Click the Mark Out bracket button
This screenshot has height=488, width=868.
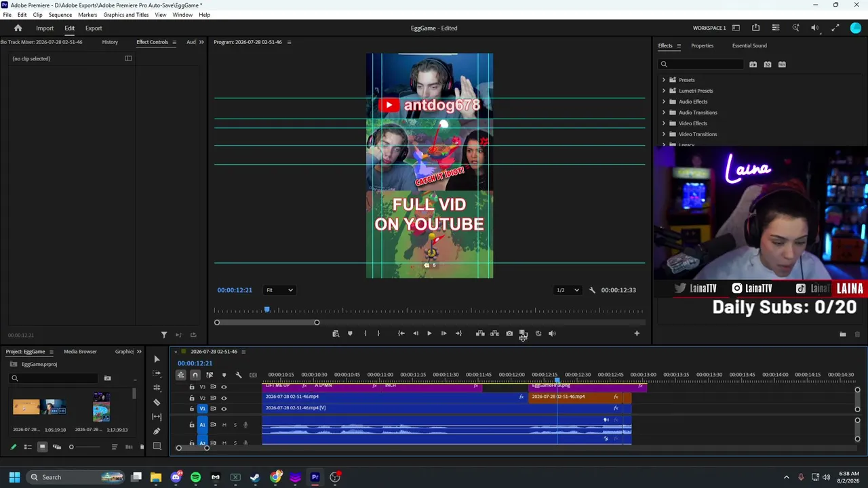(378, 333)
